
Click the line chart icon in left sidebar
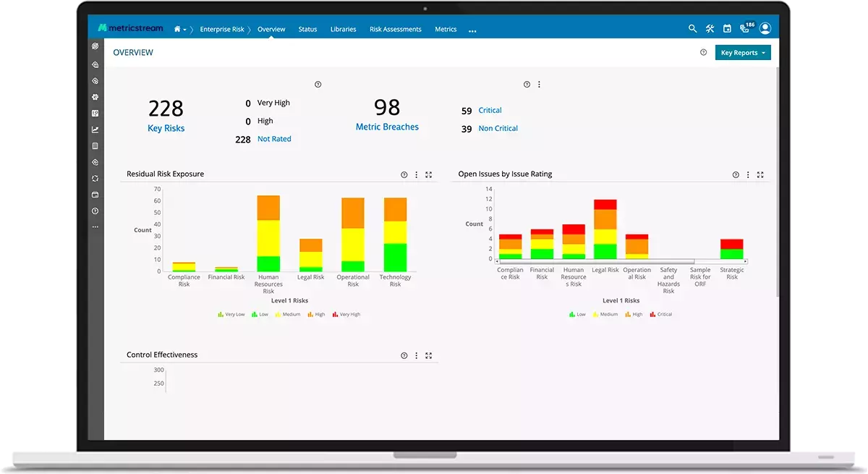[95, 130]
